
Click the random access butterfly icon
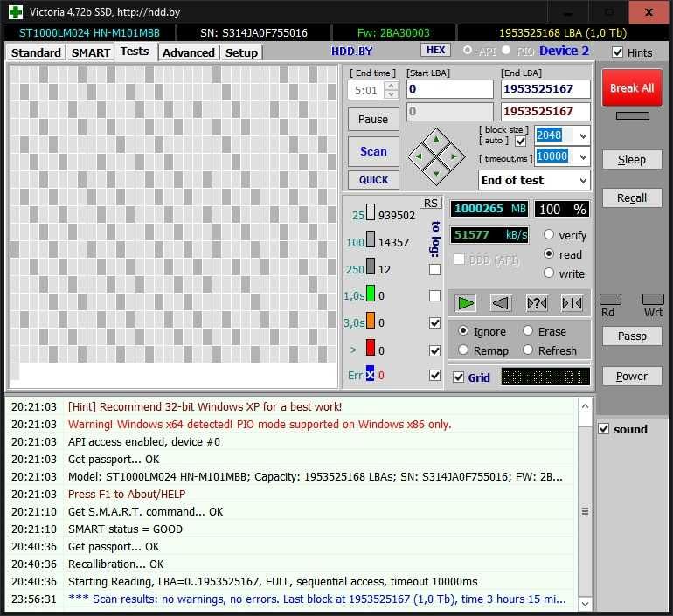(537, 303)
